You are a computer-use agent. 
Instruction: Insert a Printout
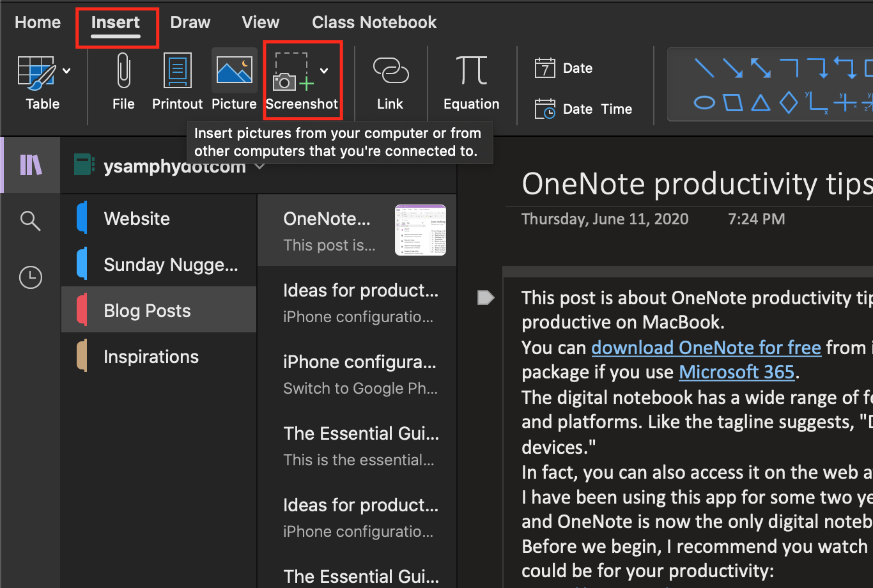click(178, 81)
